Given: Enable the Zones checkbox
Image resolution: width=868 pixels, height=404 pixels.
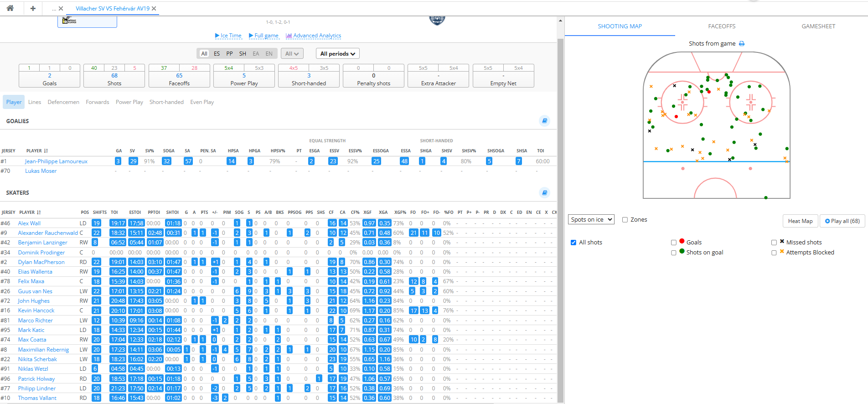Looking at the screenshot, I should (x=625, y=220).
